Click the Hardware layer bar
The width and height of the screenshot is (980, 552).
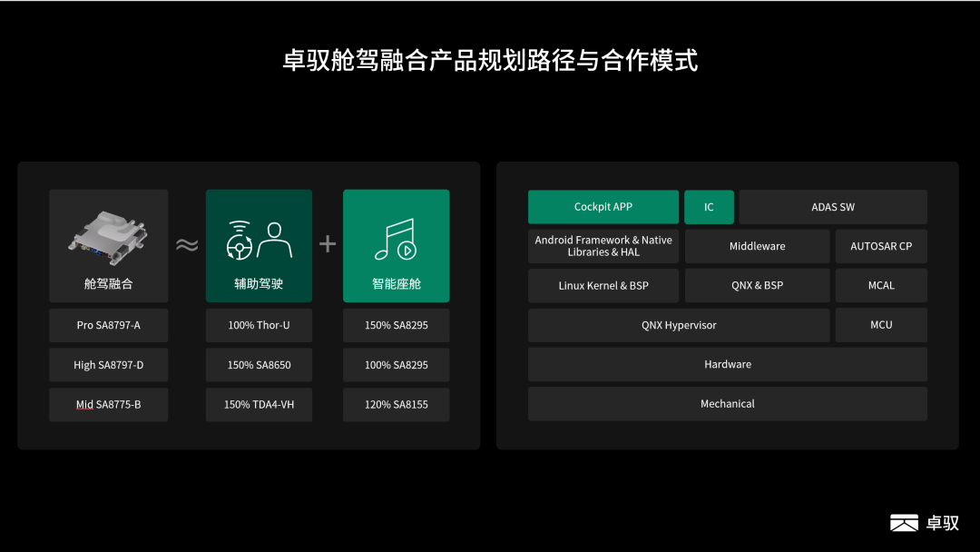[x=728, y=364]
